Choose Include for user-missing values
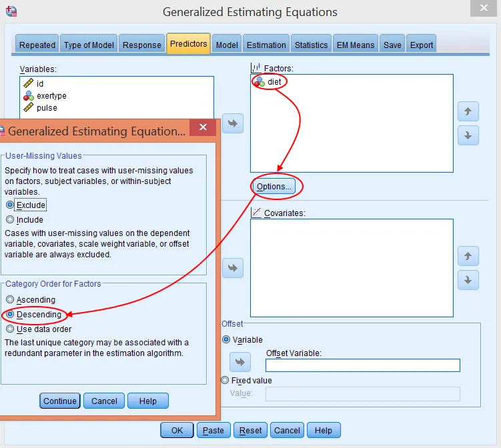 click(10, 220)
